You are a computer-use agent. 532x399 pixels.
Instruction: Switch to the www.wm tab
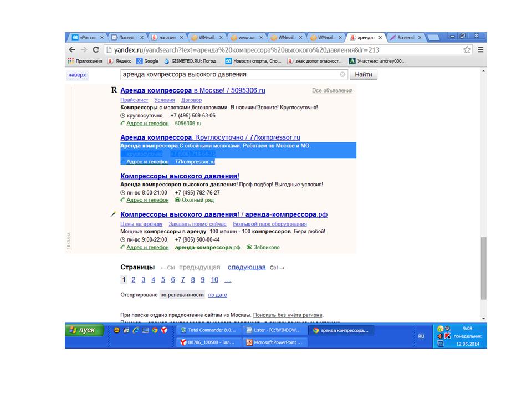tap(246, 38)
